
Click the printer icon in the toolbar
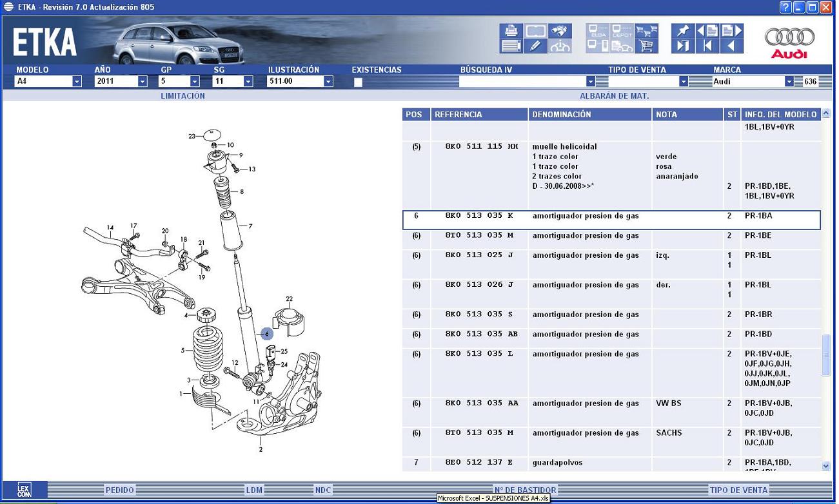point(511,31)
